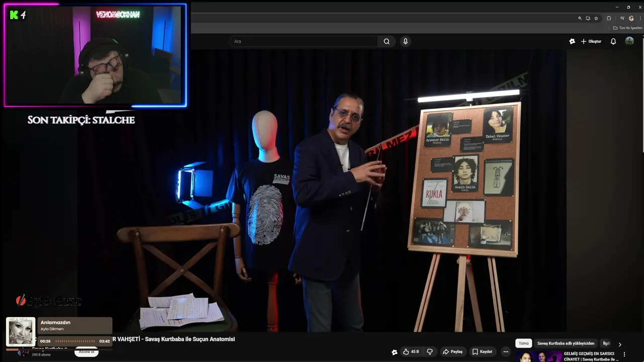This screenshot has width=644, height=362.
Task: Open options for suggested video (three dots)
Action: click(624, 354)
